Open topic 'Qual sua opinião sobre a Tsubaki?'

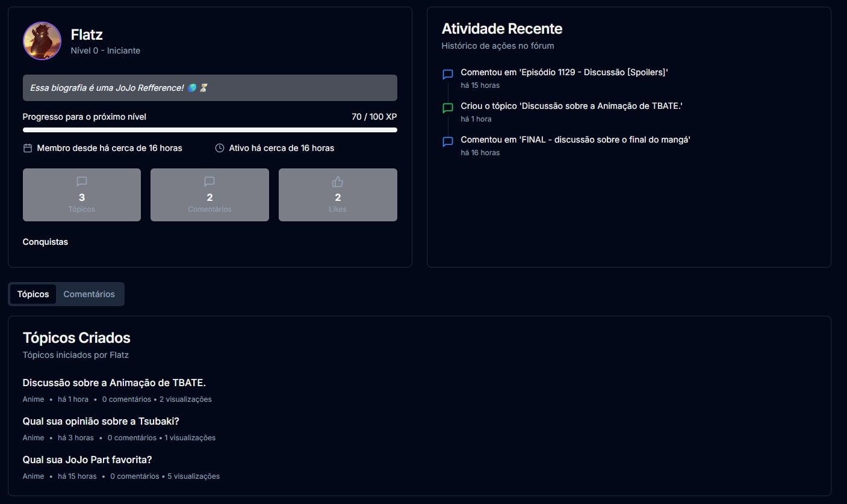pos(101,421)
